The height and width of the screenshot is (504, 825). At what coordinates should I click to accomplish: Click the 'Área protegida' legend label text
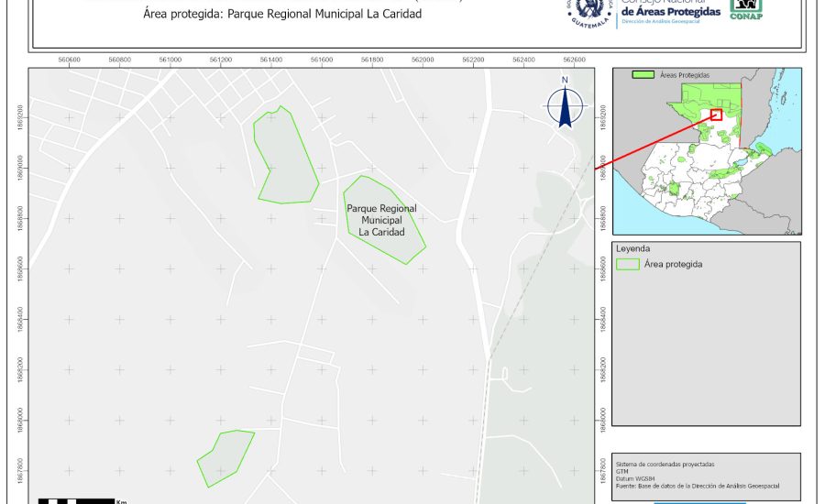[x=673, y=264]
